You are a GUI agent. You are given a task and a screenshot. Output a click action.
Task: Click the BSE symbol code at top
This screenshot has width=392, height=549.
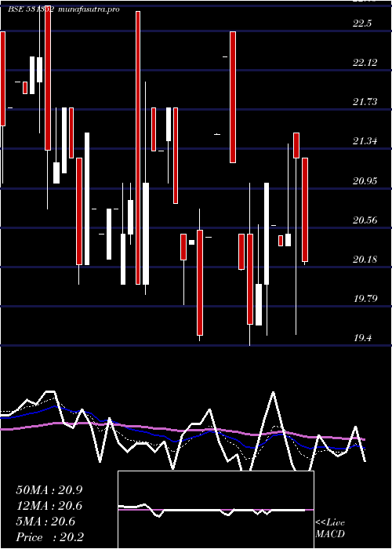pyautogui.click(x=31, y=9)
